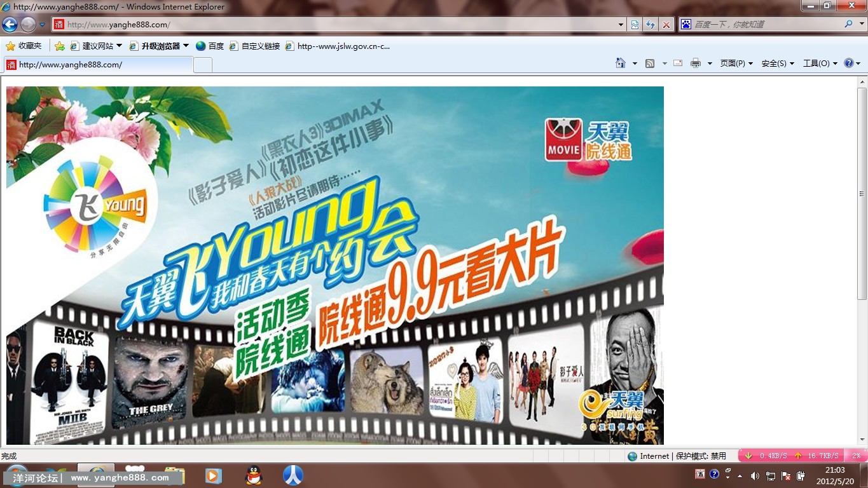
Task: Click Internet Explorer icon on taskbar
Action: coord(96,475)
